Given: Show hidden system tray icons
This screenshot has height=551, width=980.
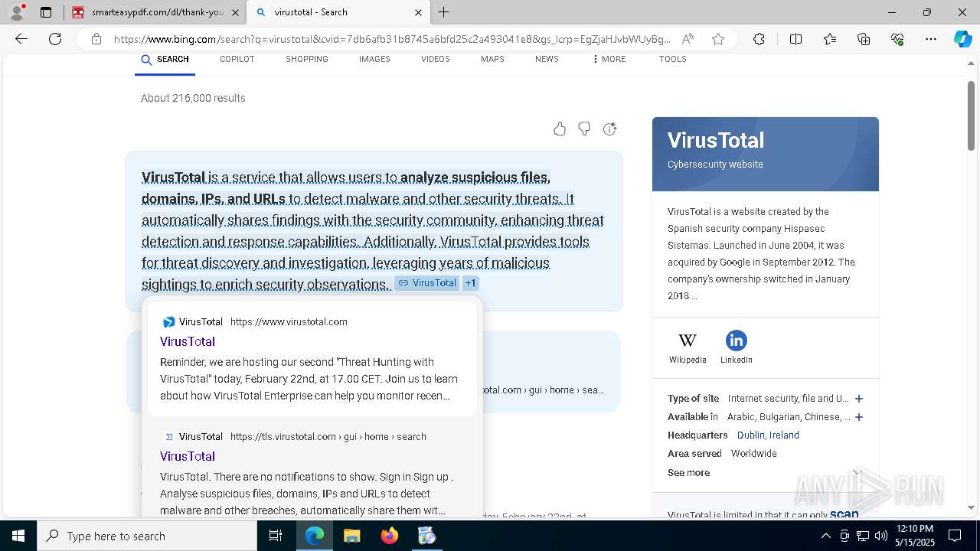Looking at the screenshot, I should tap(825, 536).
